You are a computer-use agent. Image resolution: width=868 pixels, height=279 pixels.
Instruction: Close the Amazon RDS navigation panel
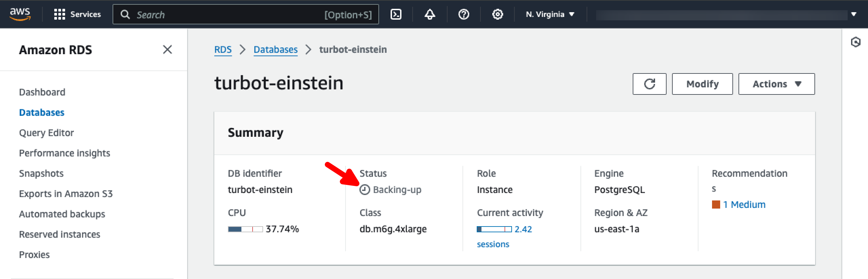tap(167, 49)
